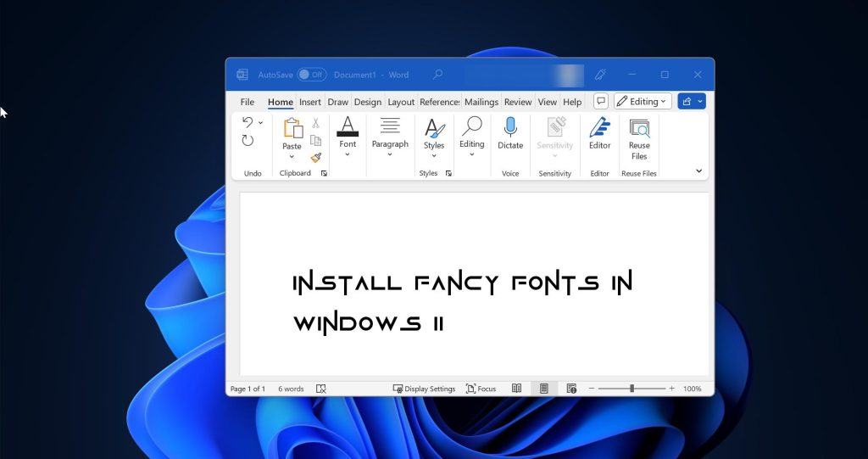
Task: Select the Print Layout view
Action: [x=543, y=389]
